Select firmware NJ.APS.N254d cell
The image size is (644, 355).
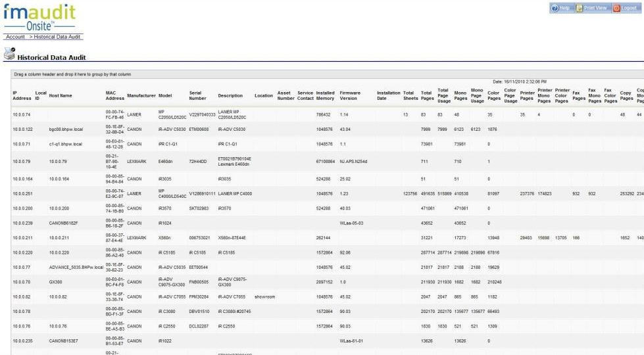pyautogui.click(x=353, y=162)
